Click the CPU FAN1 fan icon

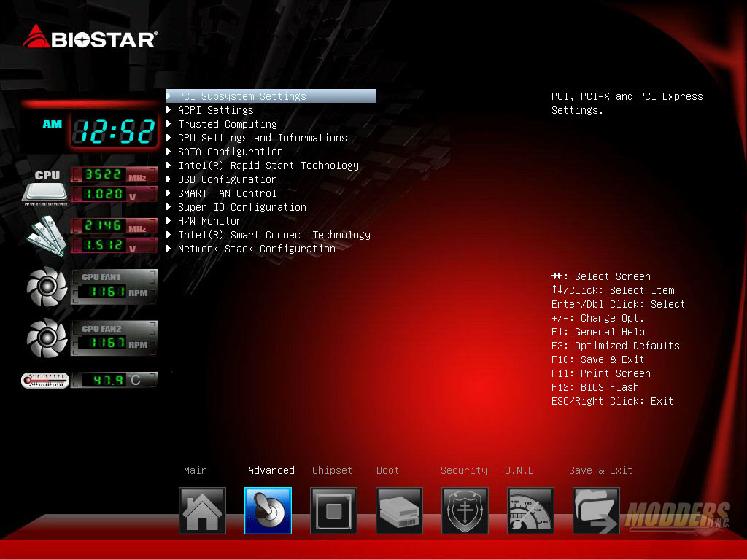pyautogui.click(x=47, y=287)
